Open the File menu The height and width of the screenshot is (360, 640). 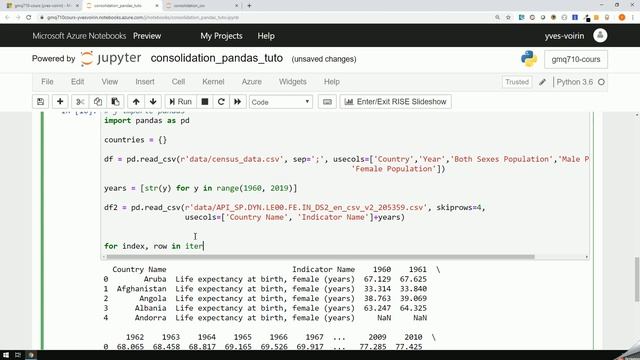coord(47,82)
